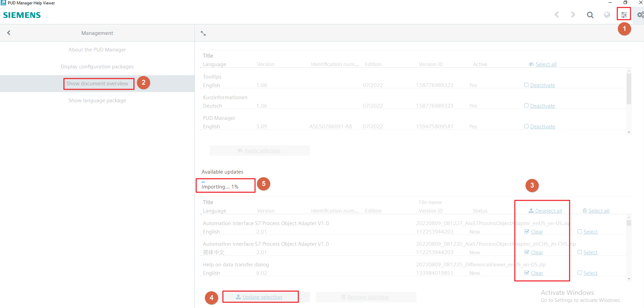Viewport: 644px width, 308px height.
Task: Click the Status column header
Action: coord(480,211)
